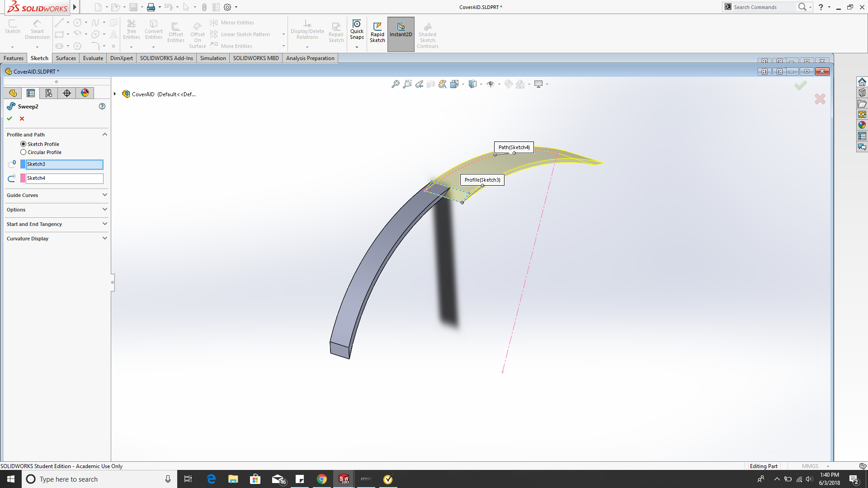868x488 pixels.
Task: Click Zoom to Area in view toolbar
Action: [x=407, y=84]
